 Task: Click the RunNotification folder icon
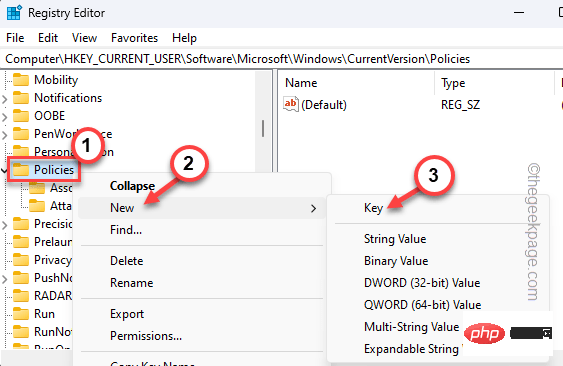(21, 332)
